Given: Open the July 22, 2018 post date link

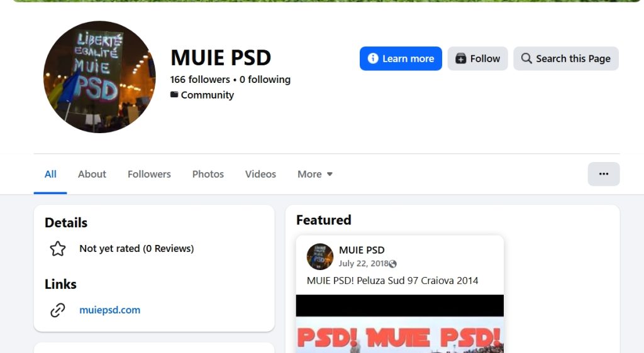Looking at the screenshot, I should tap(363, 264).
